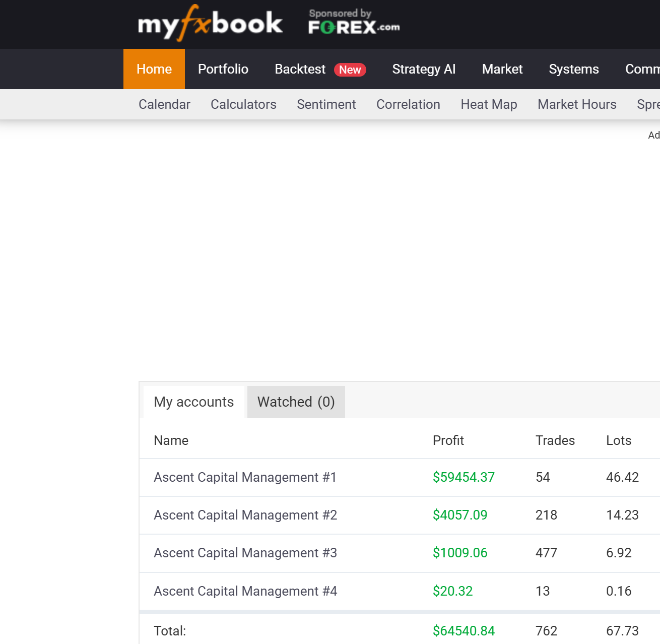Click the 0.16 lots cell
This screenshot has width=660, height=644.
[x=619, y=591]
